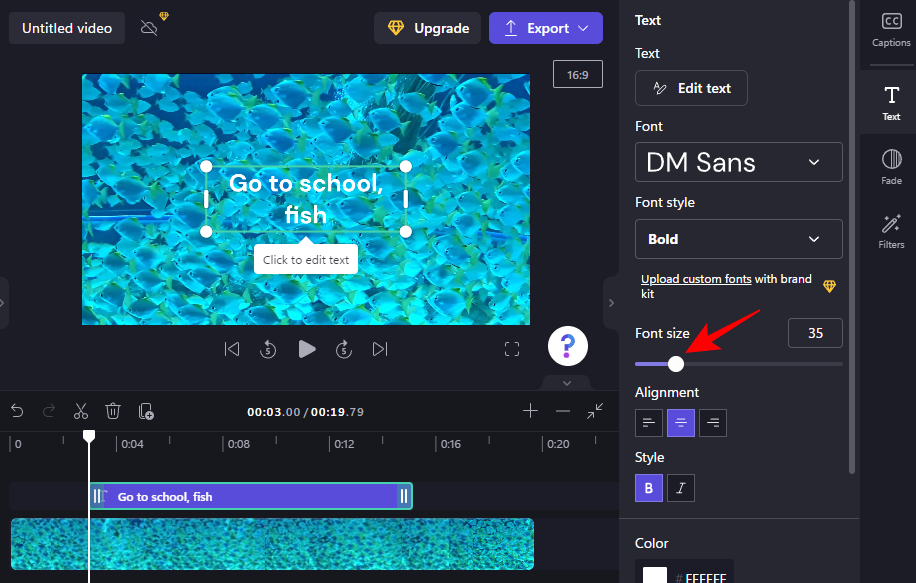Zoom out the timeline with minus
916x583 pixels.
tap(563, 411)
